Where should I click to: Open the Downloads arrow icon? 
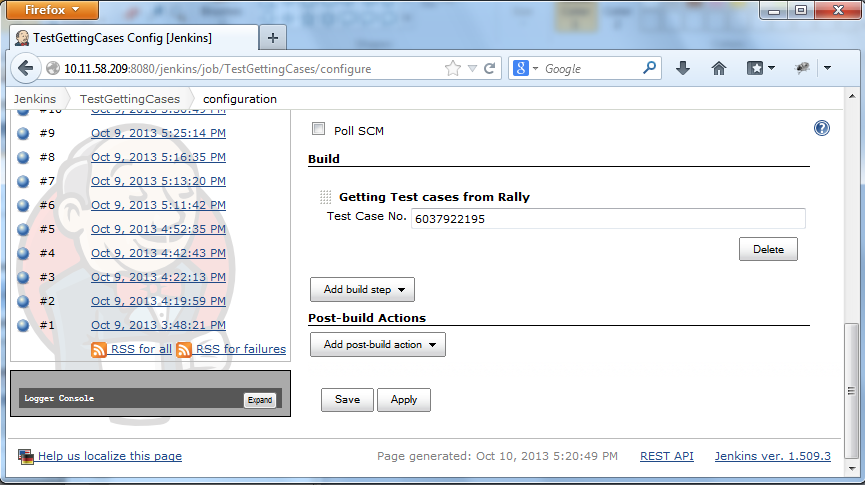pyautogui.click(x=683, y=68)
